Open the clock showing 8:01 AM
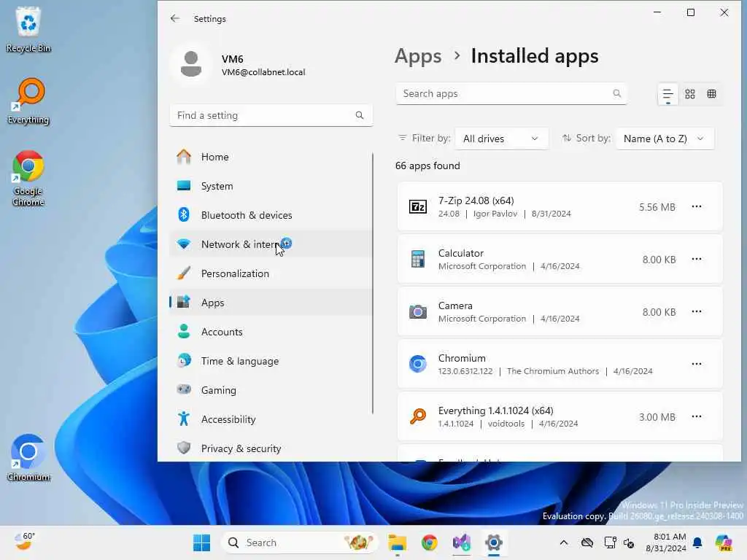The width and height of the screenshot is (747, 560). coord(665,542)
